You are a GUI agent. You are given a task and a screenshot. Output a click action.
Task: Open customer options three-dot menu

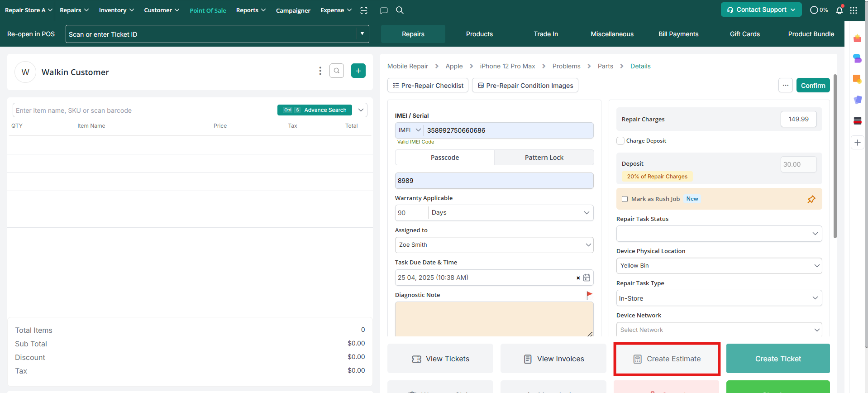pos(320,71)
